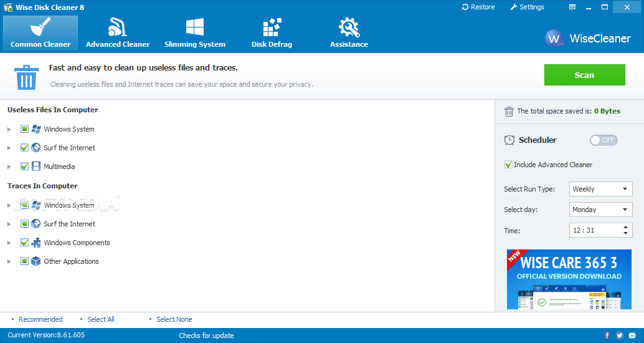Uncheck Include Advanced Cleaner
Screen dimensions: 644x343
pyautogui.click(x=508, y=165)
